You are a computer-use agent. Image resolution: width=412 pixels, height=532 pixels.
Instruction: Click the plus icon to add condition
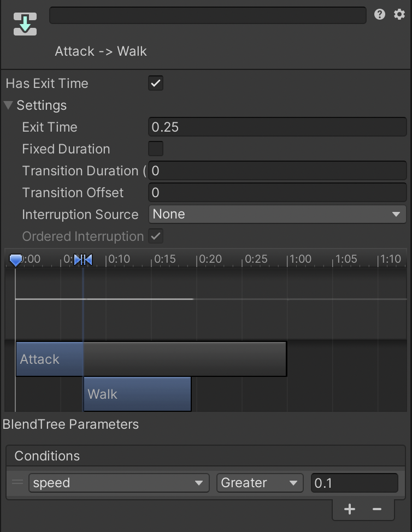pyautogui.click(x=350, y=509)
